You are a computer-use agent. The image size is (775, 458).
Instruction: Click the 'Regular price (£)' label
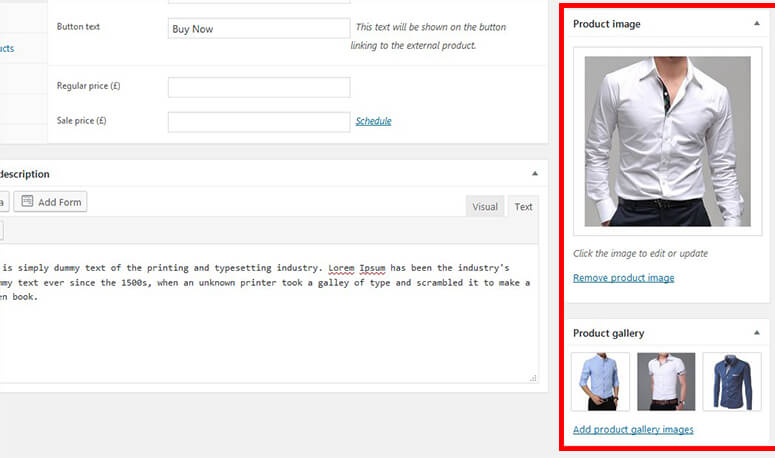pyautogui.click(x=88, y=85)
